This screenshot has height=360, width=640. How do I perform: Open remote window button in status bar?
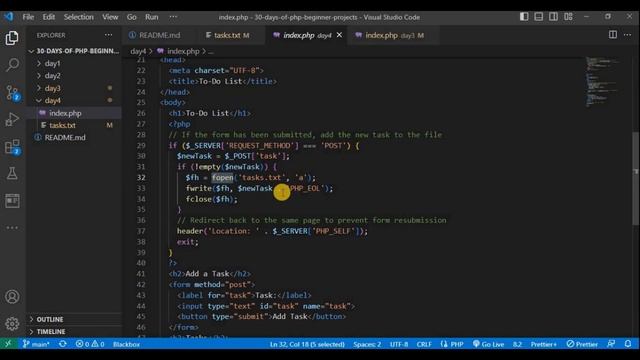[x=8, y=344]
